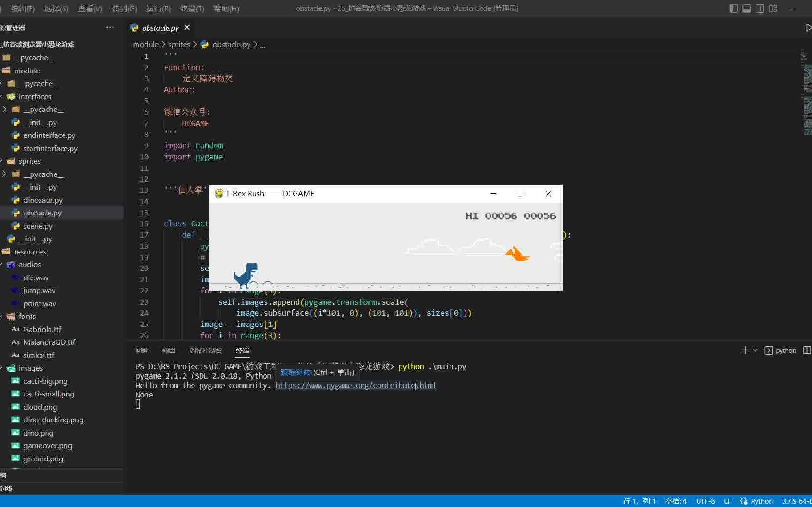Change LF end of line sequence

(x=727, y=501)
